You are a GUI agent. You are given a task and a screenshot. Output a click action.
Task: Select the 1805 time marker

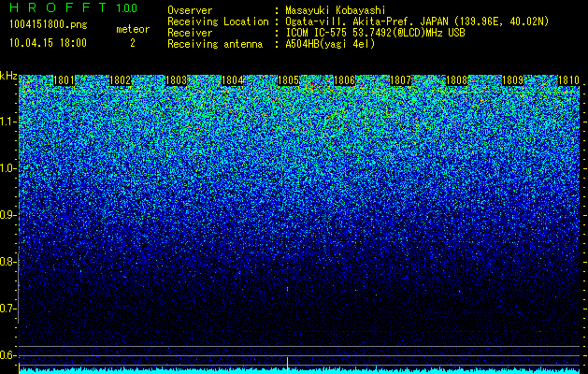coord(288,80)
